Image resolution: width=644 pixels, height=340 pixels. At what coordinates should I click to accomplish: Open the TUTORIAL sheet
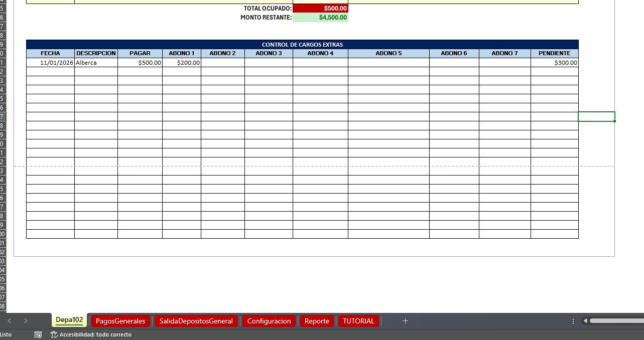[358, 321]
